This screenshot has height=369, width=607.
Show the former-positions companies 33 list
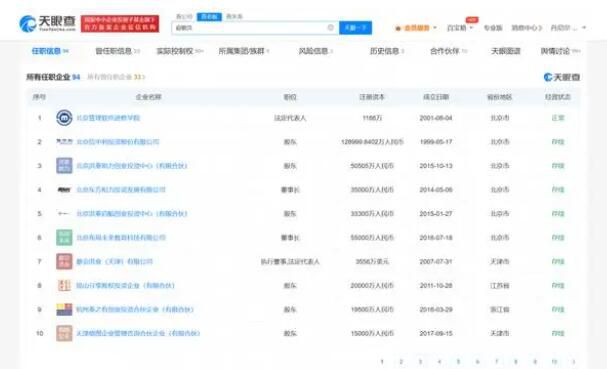[x=116, y=77]
